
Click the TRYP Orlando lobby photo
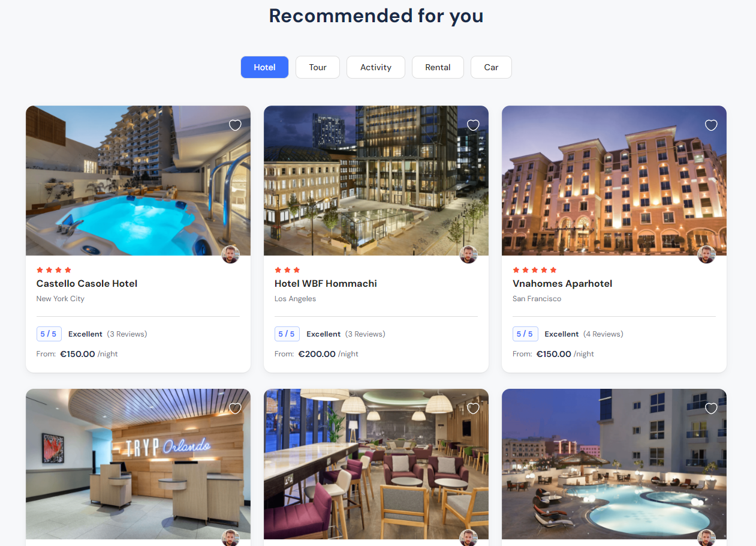click(x=138, y=464)
